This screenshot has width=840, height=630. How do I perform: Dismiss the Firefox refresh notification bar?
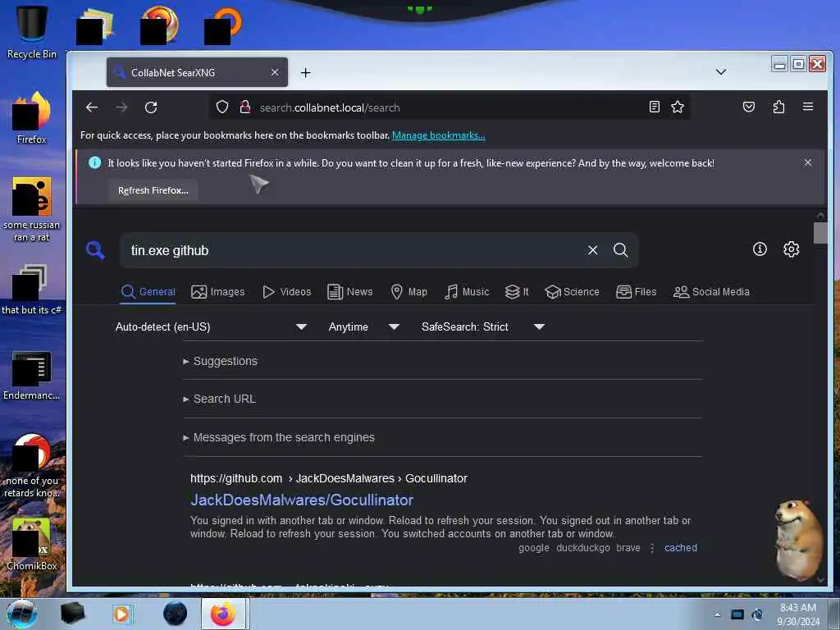[x=808, y=163]
